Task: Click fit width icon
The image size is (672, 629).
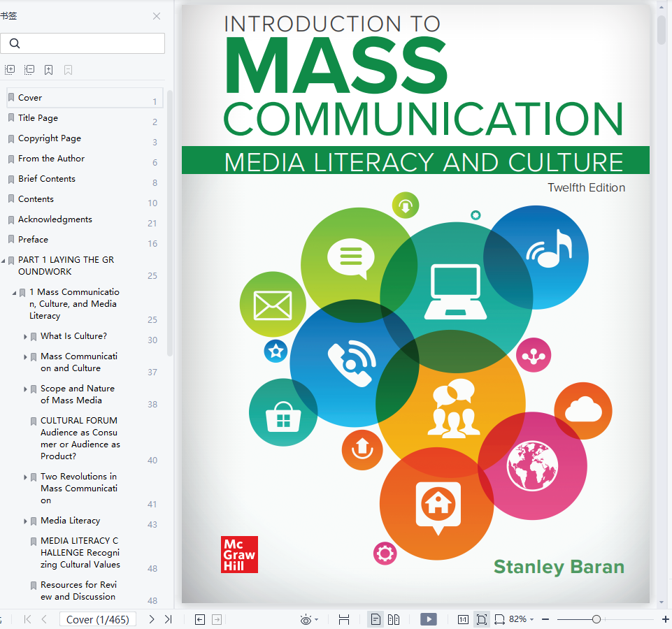Action: click(499, 620)
